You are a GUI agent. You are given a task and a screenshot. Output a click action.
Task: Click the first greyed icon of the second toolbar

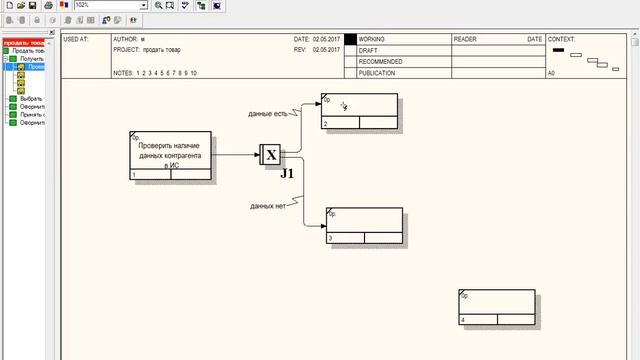[10, 20]
